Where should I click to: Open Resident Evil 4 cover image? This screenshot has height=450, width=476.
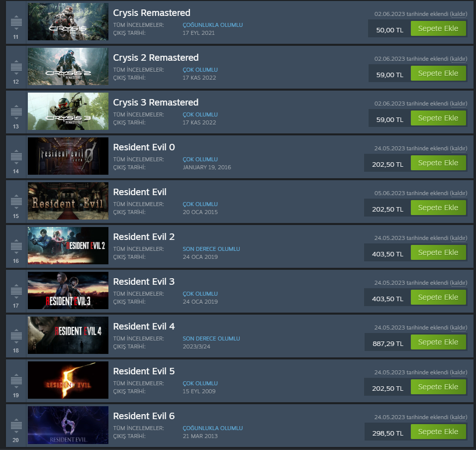point(68,335)
